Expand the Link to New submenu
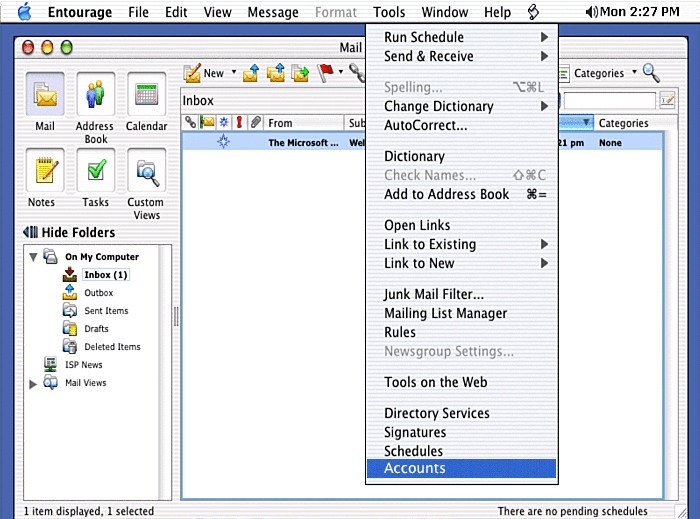 coord(544,263)
